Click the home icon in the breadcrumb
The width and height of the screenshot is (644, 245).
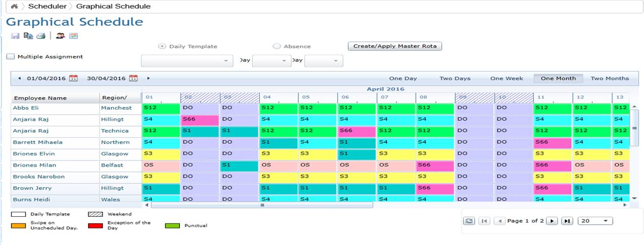[14, 7]
